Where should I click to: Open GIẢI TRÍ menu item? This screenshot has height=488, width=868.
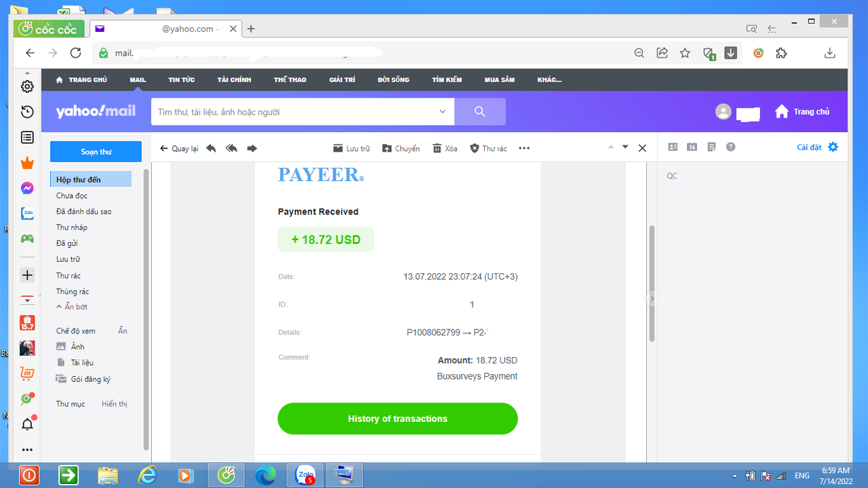point(342,80)
